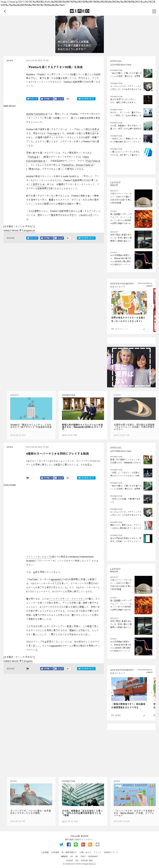The height and width of the screenshot is (868, 159).
Task: Open the Facebook icon under Follow Wired
Action: pos(69,844)
